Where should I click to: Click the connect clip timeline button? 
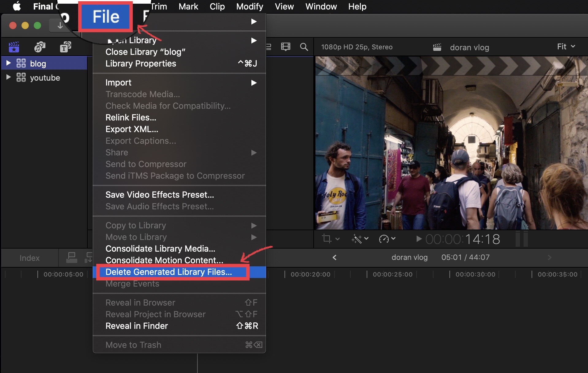(x=72, y=258)
